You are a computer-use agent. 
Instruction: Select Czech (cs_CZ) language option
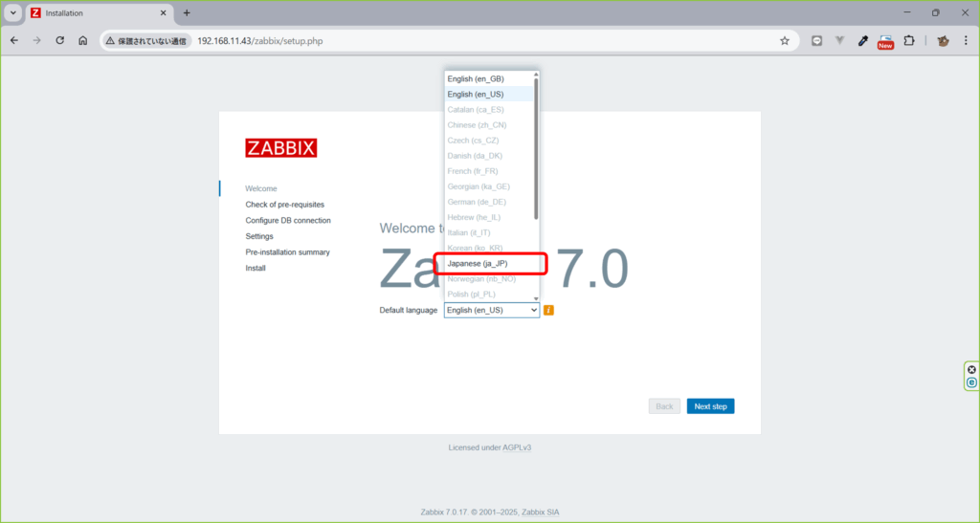pos(489,141)
